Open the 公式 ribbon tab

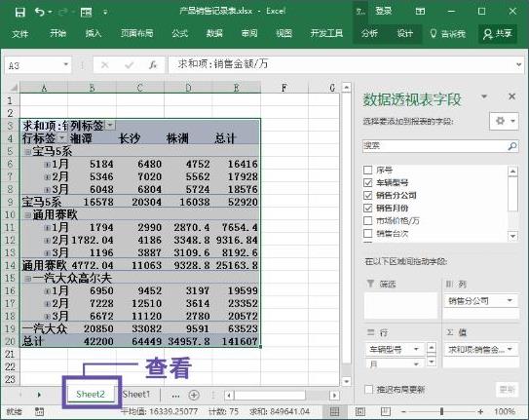[x=180, y=33]
